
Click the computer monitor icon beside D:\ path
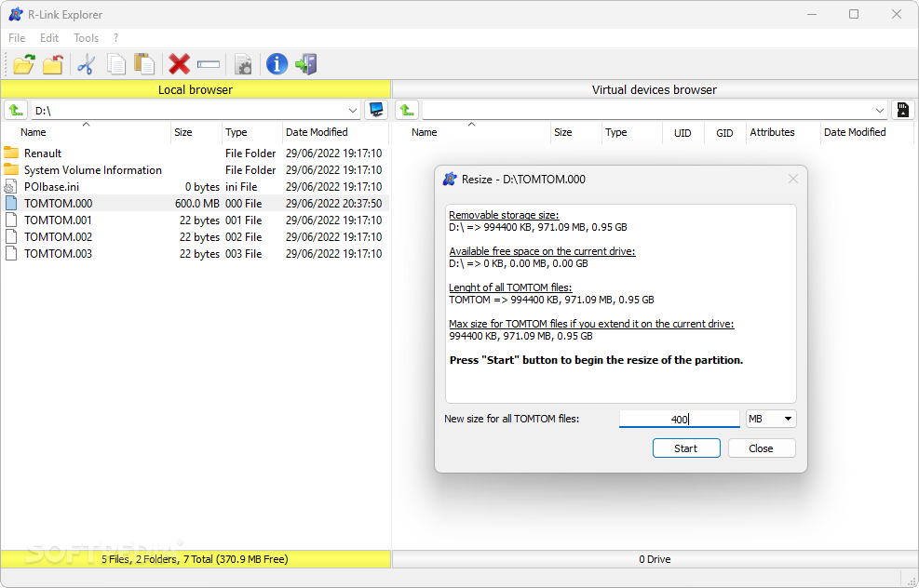(375, 110)
